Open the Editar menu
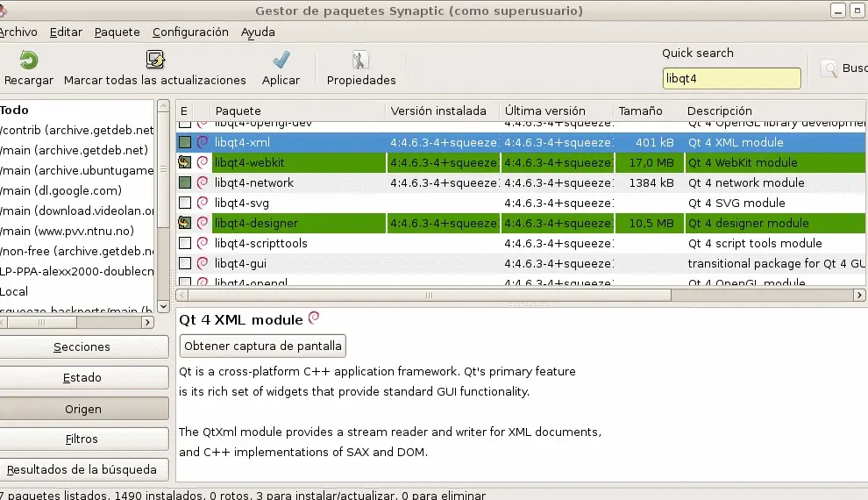Screen dimensions: 868x500 click(x=66, y=32)
